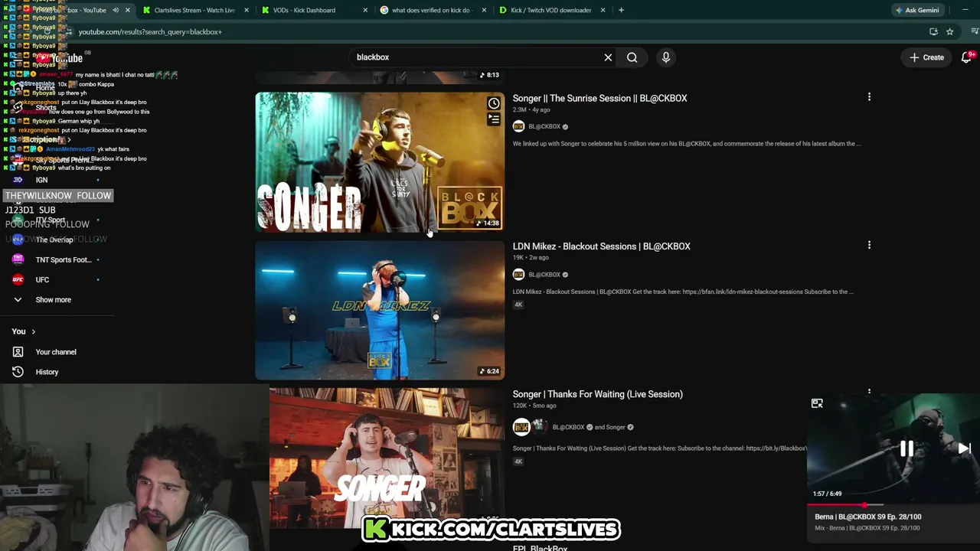Screen dimensions: 980x551
Task: Play the Songer Thanks For Waiting thumbnail
Action: click(387, 458)
